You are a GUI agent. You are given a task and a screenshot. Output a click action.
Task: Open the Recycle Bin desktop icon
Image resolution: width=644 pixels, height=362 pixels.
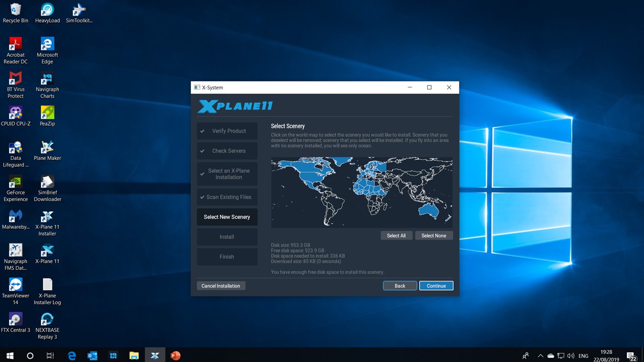pos(16,14)
